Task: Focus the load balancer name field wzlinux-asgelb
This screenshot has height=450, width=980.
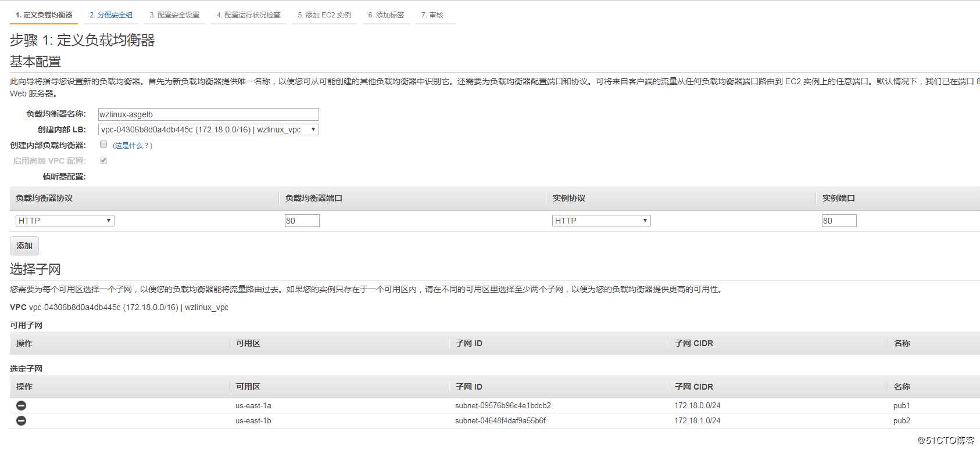Action: click(209, 114)
